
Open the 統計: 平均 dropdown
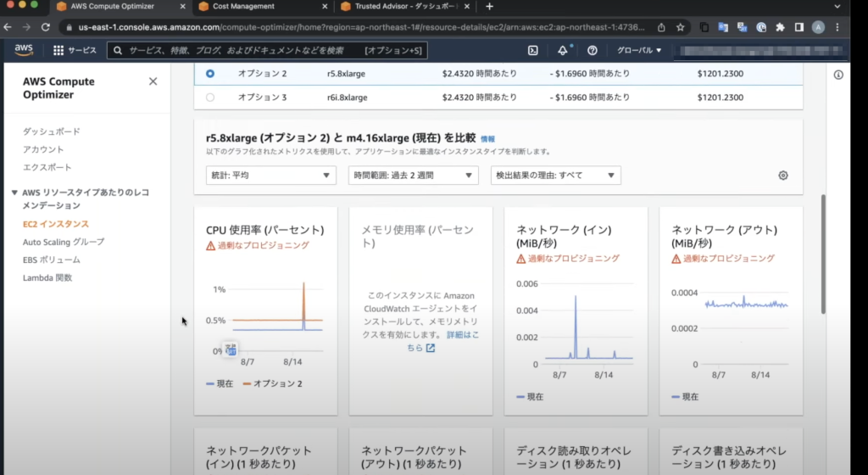pos(270,176)
